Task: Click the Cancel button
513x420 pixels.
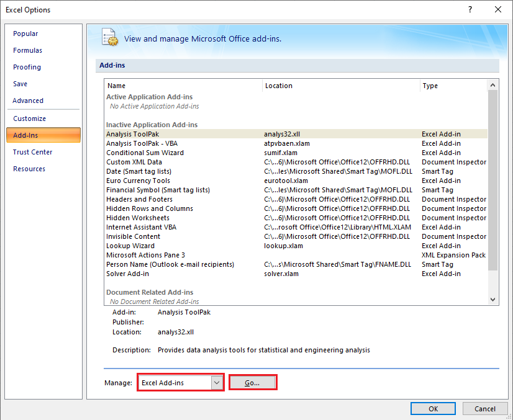Action: 485,408
